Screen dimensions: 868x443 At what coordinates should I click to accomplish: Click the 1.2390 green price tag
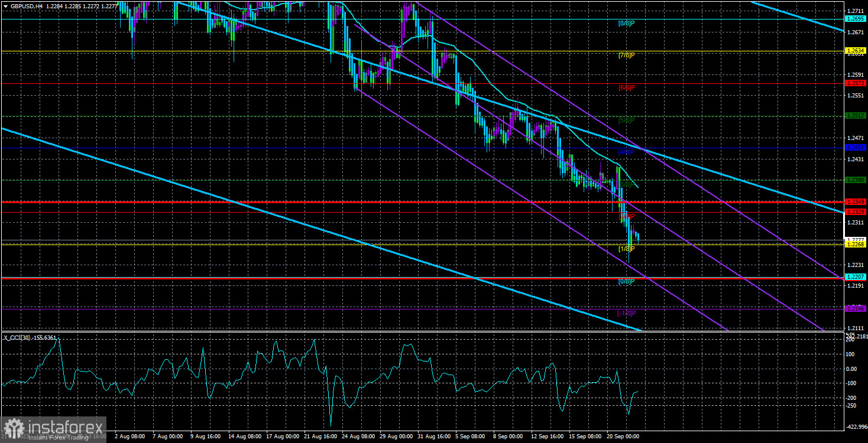[x=856, y=180]
